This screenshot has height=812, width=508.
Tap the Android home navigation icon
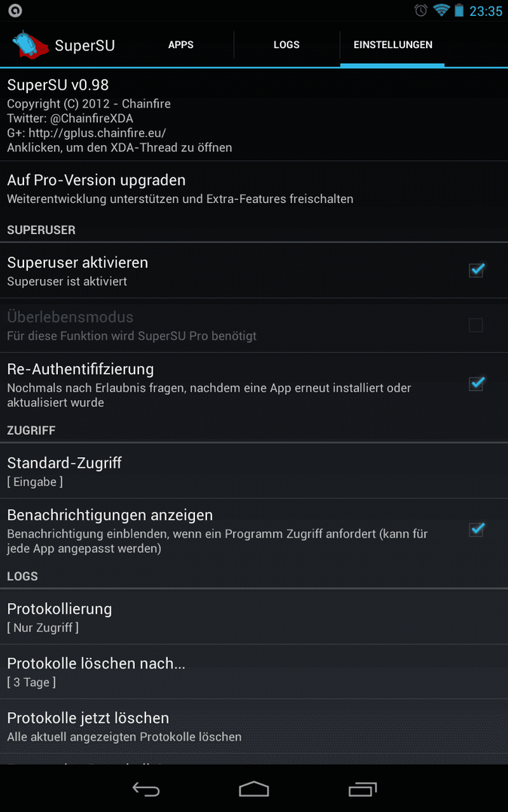point(254,789)
